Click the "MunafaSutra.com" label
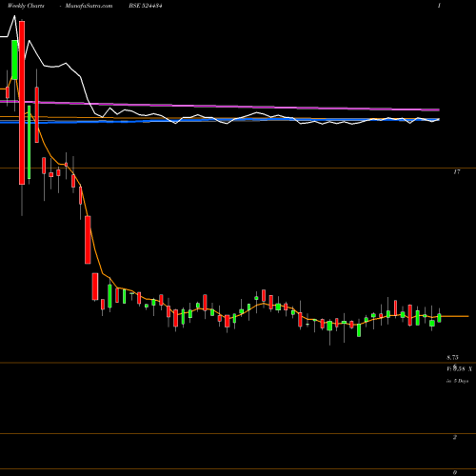Viewport: 476px width, 476px height. [89, 6]
